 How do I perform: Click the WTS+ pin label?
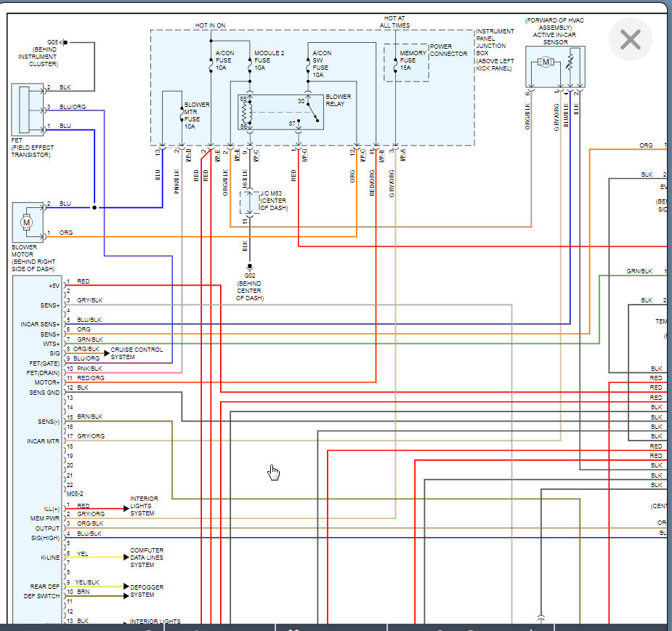pos(52,344)
